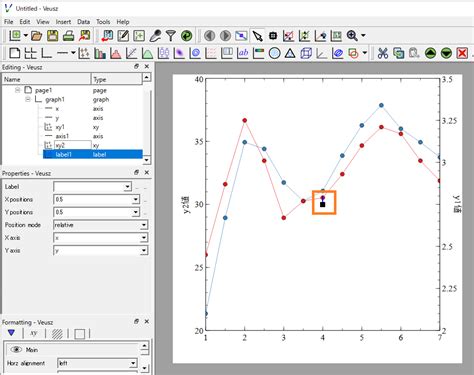Click the Filter data funnel icon
The height and width of the screenshot is (375, 474).
171,35
